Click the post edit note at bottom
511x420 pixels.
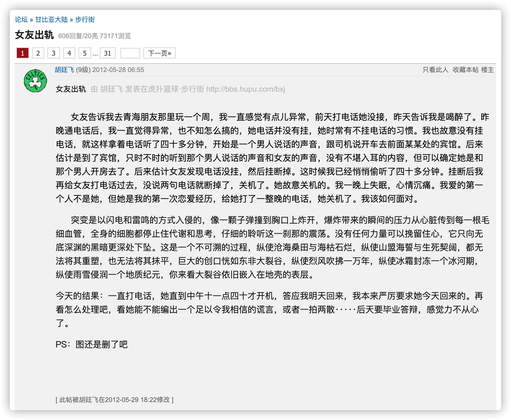[115, 400]
